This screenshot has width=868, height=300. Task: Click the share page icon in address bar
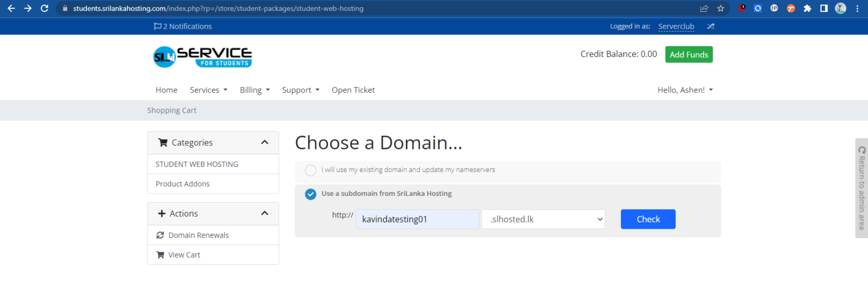(x=704, y=8)
